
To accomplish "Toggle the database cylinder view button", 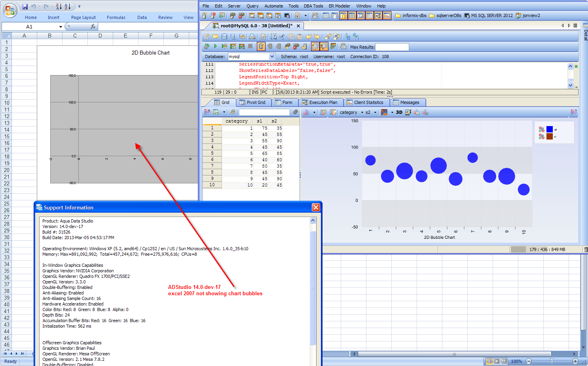I will tap(343, 15).
